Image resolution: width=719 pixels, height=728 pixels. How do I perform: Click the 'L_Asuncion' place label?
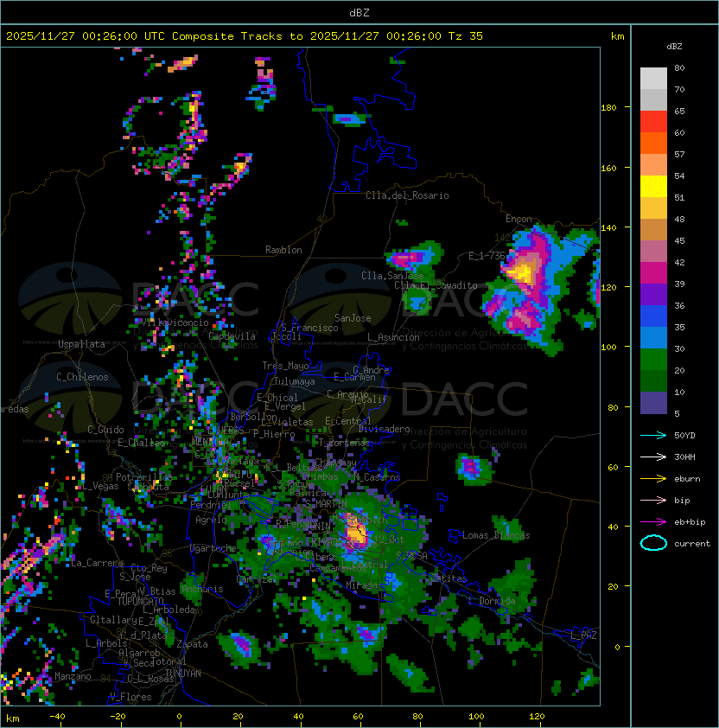pos(393,337)
